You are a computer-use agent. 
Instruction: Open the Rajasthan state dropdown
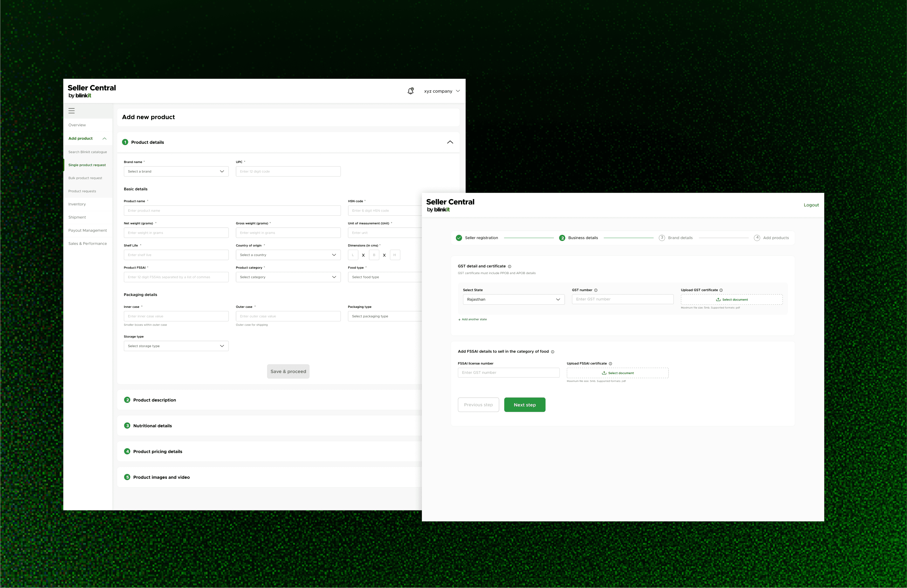[513, 299]
